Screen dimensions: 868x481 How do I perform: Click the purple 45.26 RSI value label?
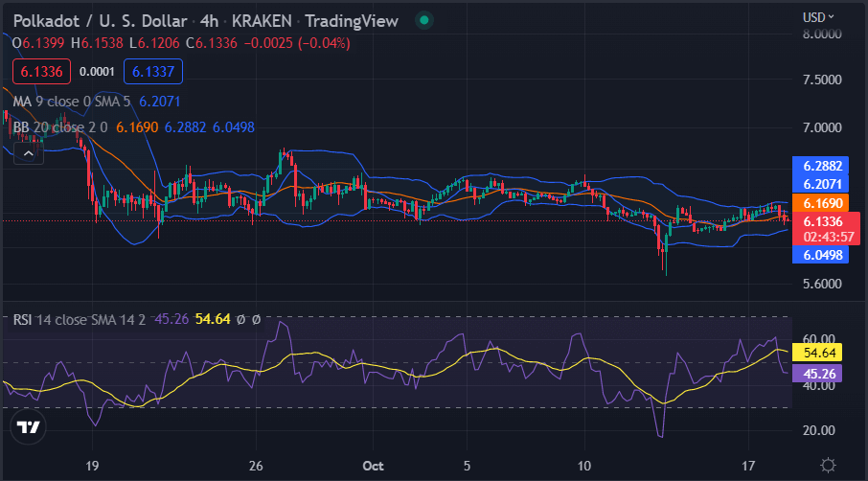(817, 374)
